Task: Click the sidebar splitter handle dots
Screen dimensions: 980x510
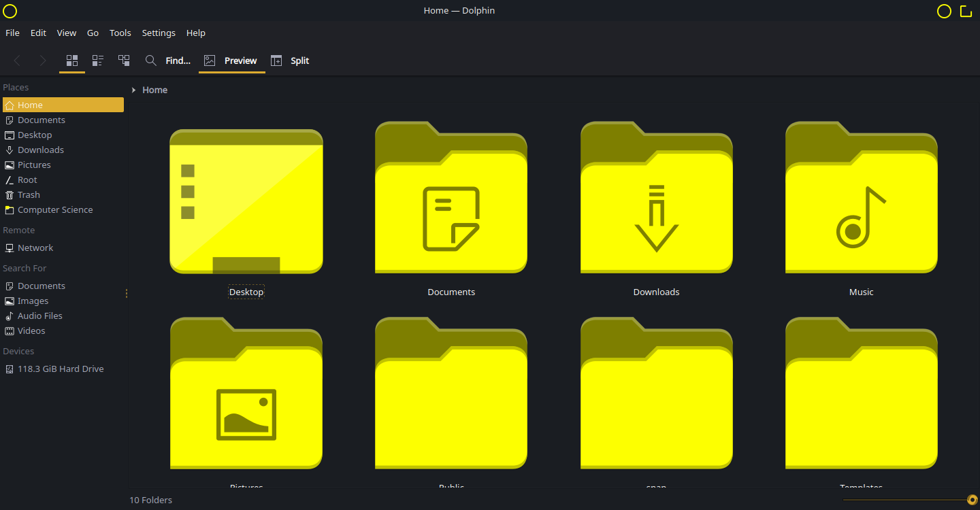Action: (127, 293)
